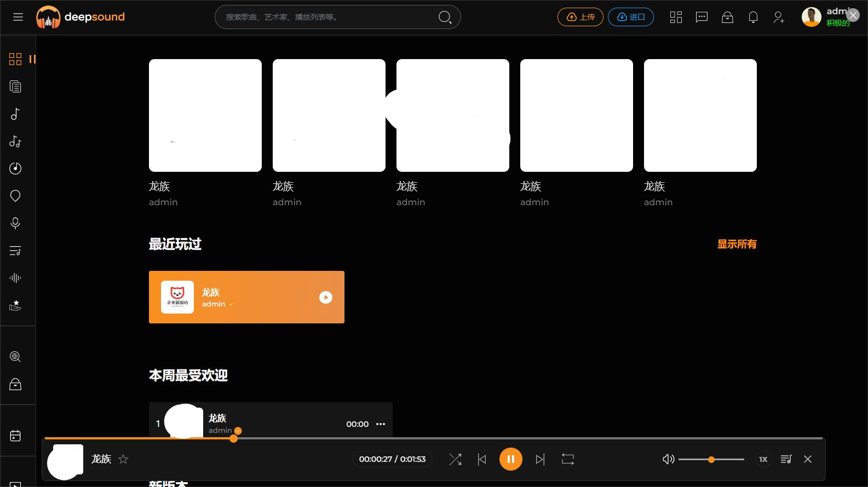Open the admin dropdown chevron on orange card
868x487 pixels.
(x=231, y=304)
